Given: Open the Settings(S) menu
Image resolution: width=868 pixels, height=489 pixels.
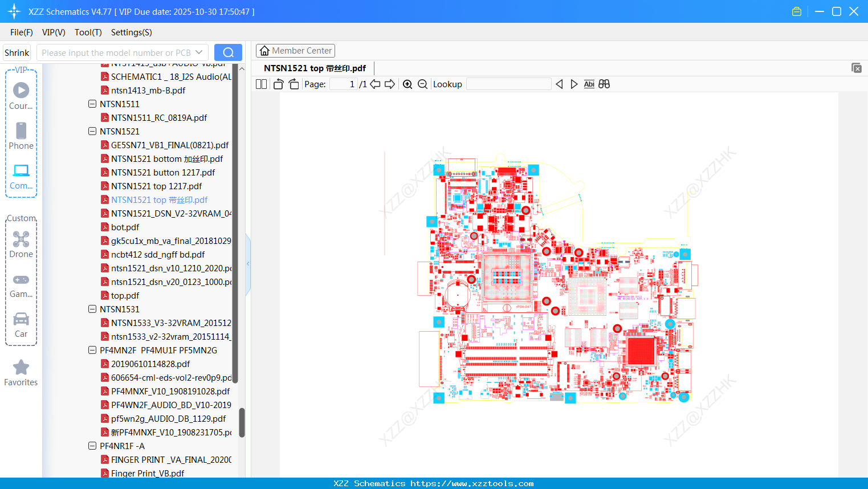Looking at the screenshot, I should pos(132,32).
